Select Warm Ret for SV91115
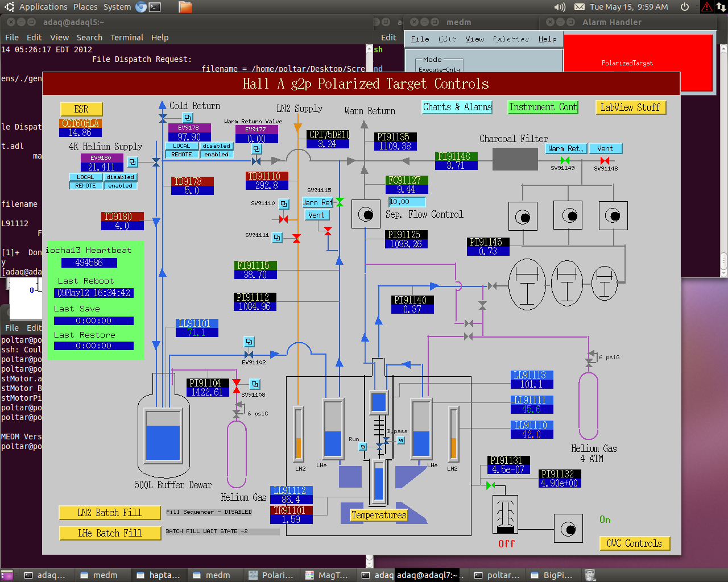This screenshot has height=582, width=728. 318,202
